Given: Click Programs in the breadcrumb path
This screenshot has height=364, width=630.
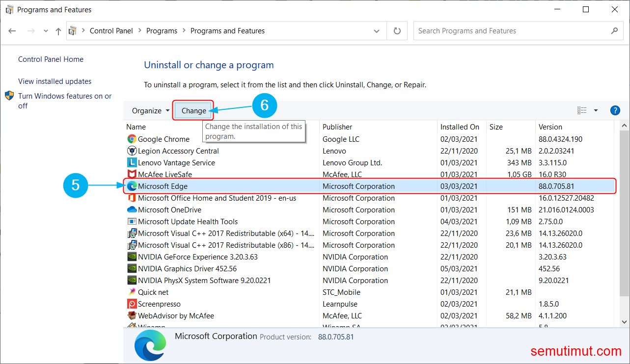Looking at the screenshot, I should tap(162, 31).
